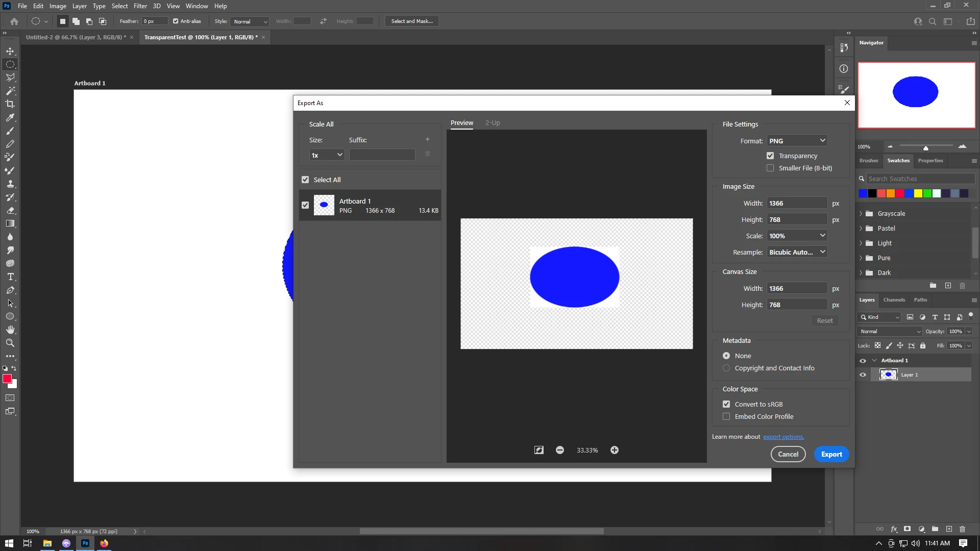980x551 pixels.
Task: Disable the Transparency checkbox
Action: (770, 156)
